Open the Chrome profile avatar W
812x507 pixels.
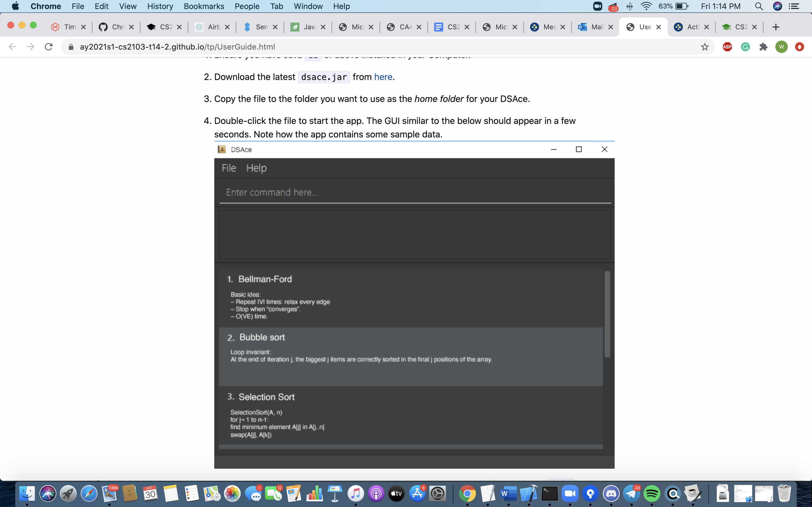click(x=781, y=46)
